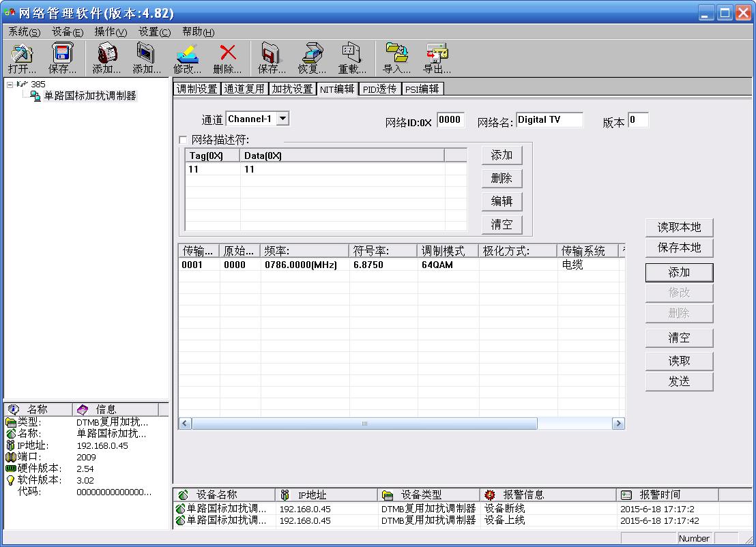Click the 读取本地 button

(x=679, y=228)
